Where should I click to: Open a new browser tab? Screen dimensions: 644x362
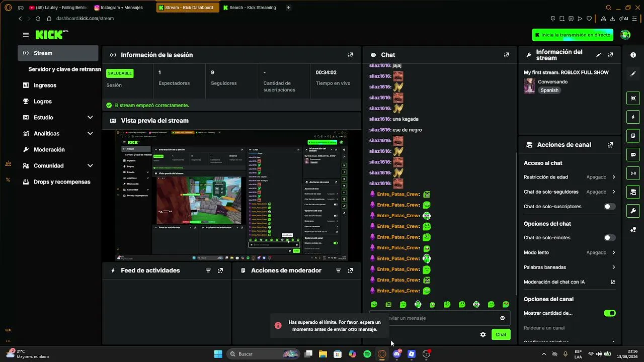pos(288,8)
